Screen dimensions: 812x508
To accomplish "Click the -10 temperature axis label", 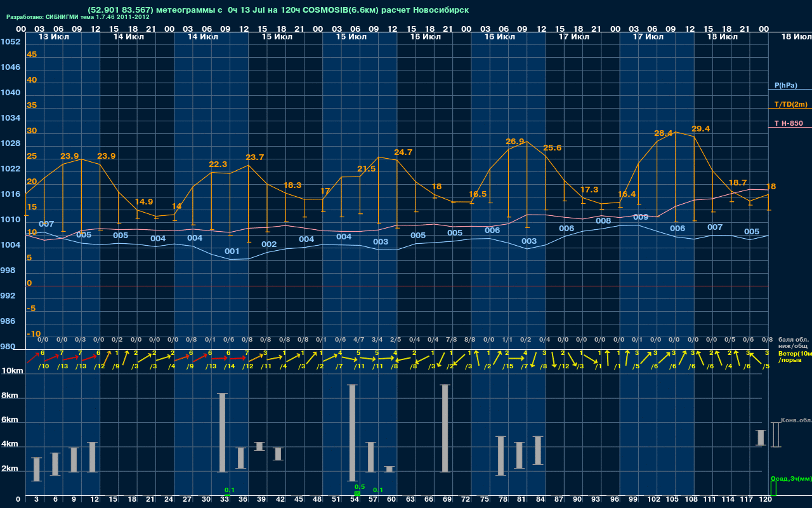I will tap(34, 334).
